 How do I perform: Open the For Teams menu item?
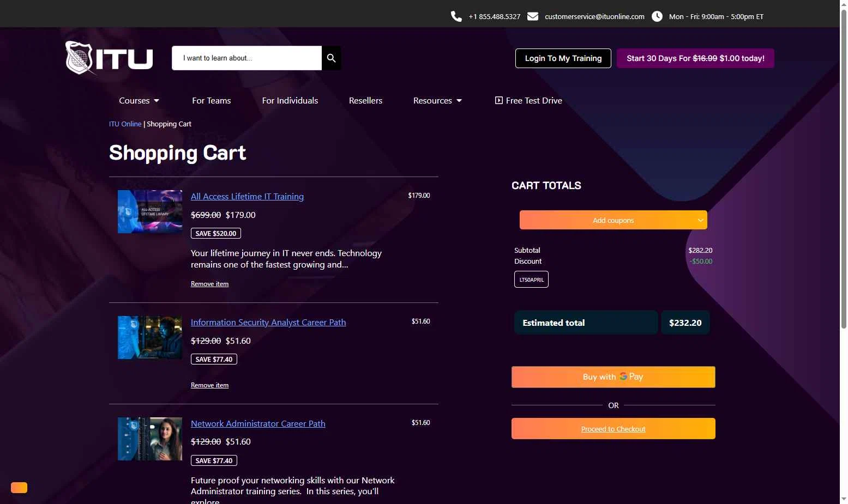pos(211,100)
